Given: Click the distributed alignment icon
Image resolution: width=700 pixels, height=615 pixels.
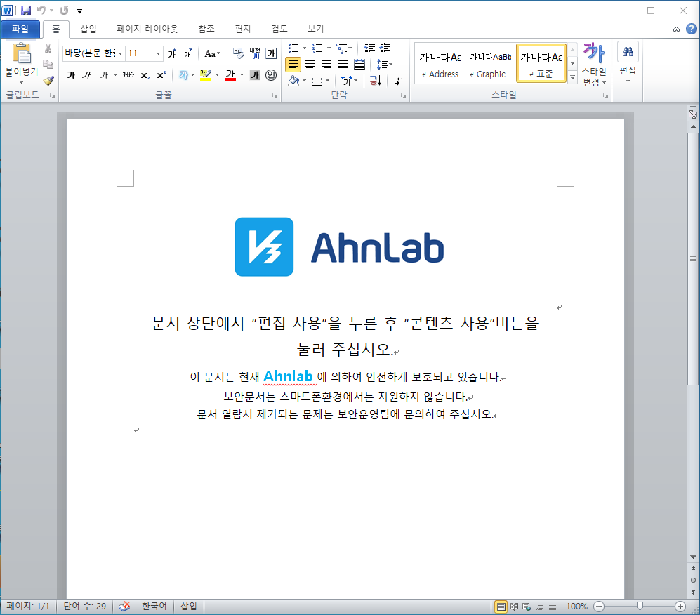Looking at the screenshot, I should pos(359,65).
